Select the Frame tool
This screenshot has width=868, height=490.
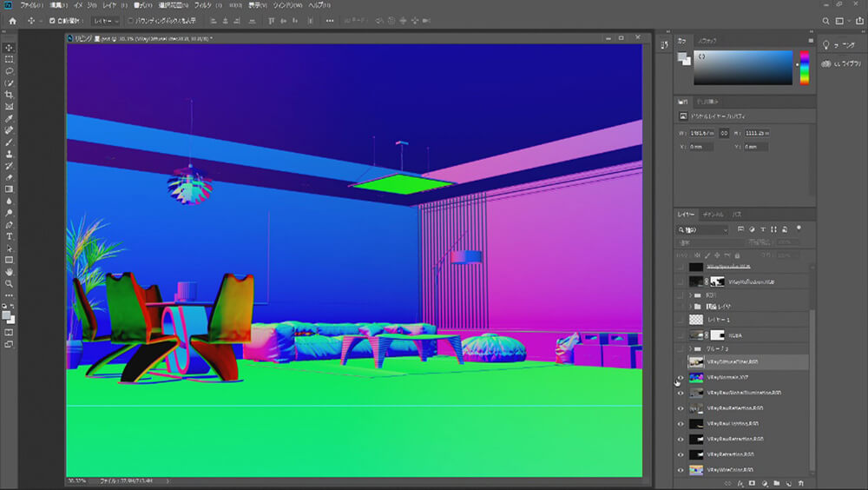tap(9, 106)
